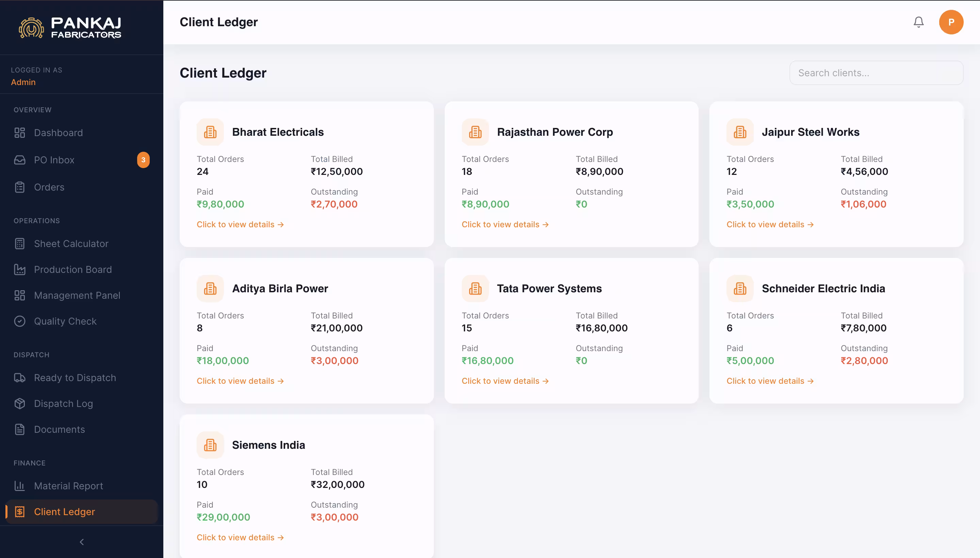Click the Sheet Calculator icon
This screenshot has width=980, height=558.
pyautogui.click(x=20, y=243)
